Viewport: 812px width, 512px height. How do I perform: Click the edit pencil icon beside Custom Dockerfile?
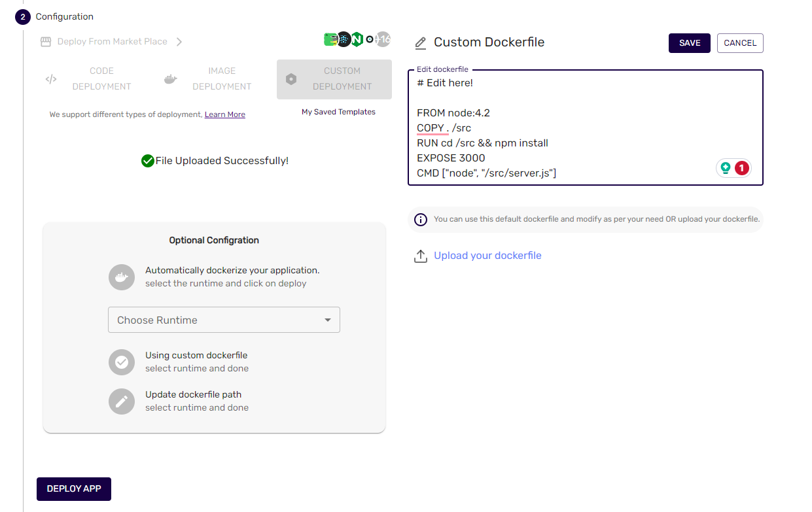point(419,42)
